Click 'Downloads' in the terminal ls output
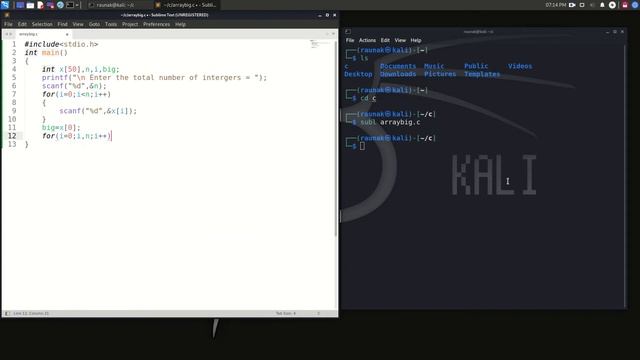640x360 pixels. click(x=398, y=74)
